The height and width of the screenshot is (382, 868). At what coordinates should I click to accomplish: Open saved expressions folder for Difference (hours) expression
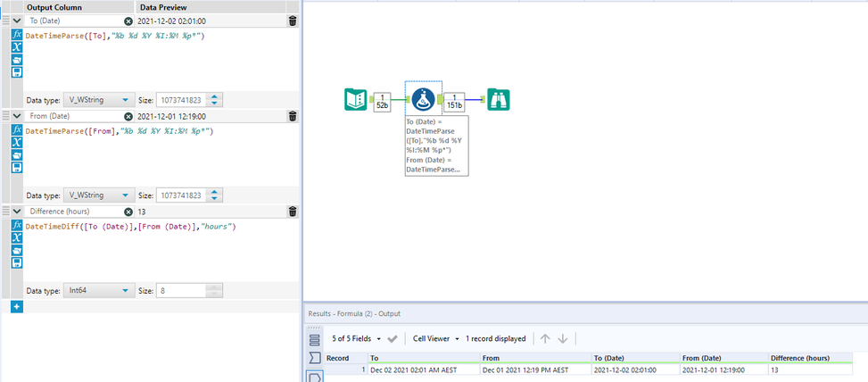pos(17,250)
